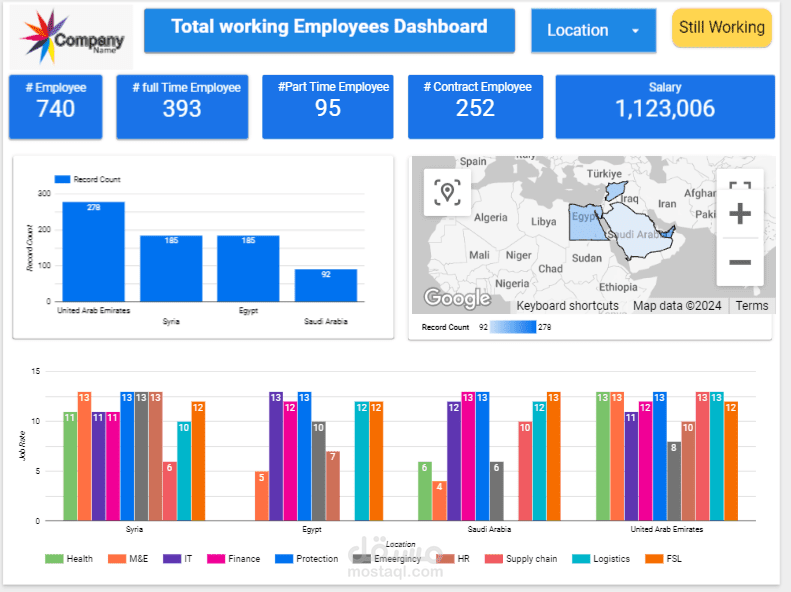Click the HR legend swatch
The image size is (791, 592).
point(445,559)
